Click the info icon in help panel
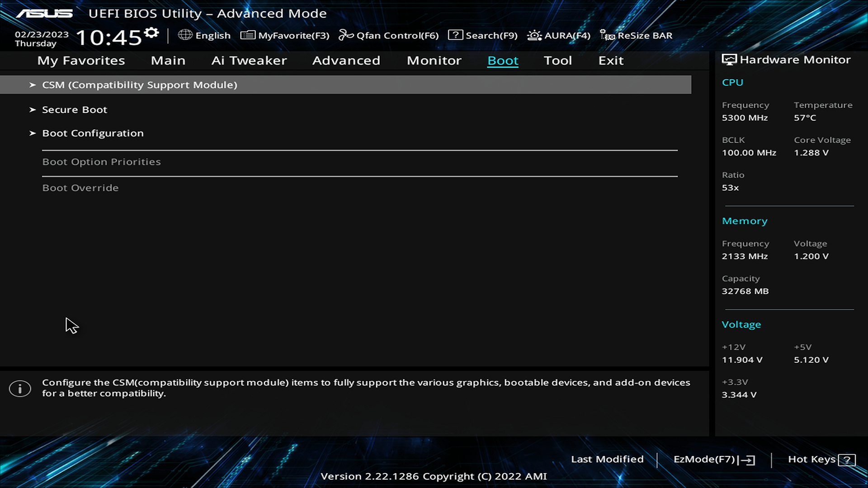 pyautogui.click(x=20, y=389)
